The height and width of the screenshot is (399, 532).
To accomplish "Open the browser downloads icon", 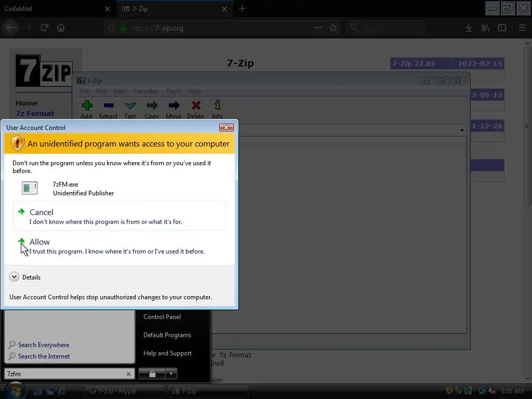I will point(469,28).
